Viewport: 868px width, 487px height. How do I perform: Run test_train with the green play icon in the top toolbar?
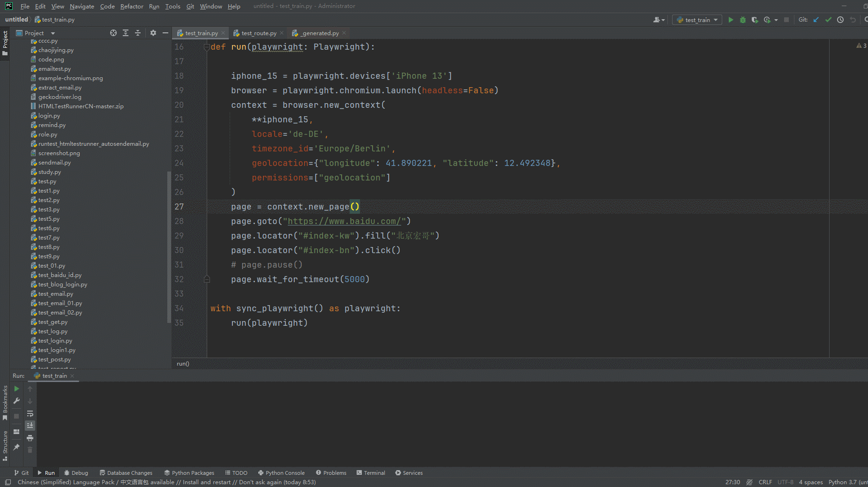coord(730,20)
